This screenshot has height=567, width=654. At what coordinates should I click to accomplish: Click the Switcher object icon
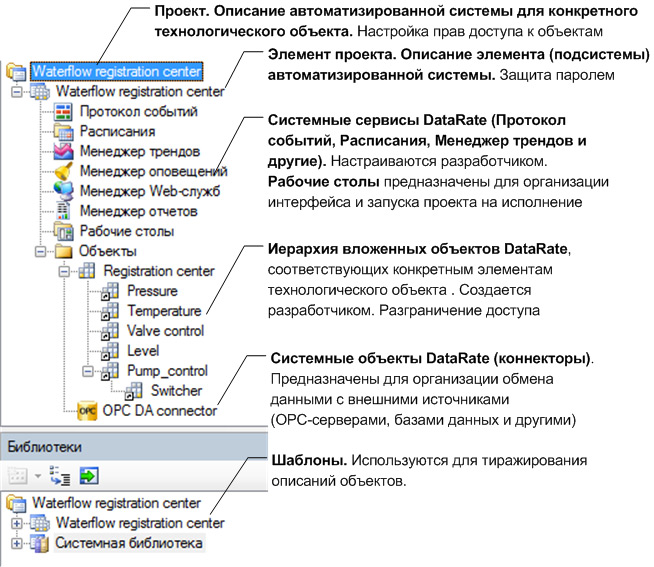[x=134, y=391]
